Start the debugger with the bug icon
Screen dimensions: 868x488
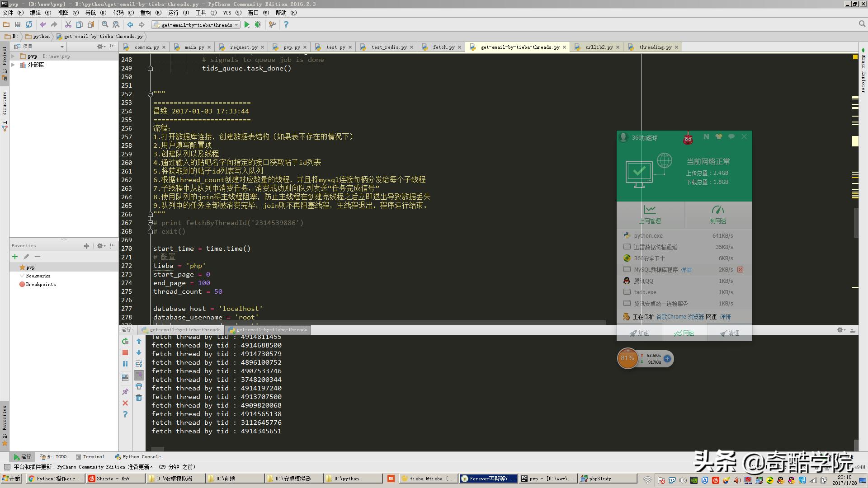coord(258,24)
